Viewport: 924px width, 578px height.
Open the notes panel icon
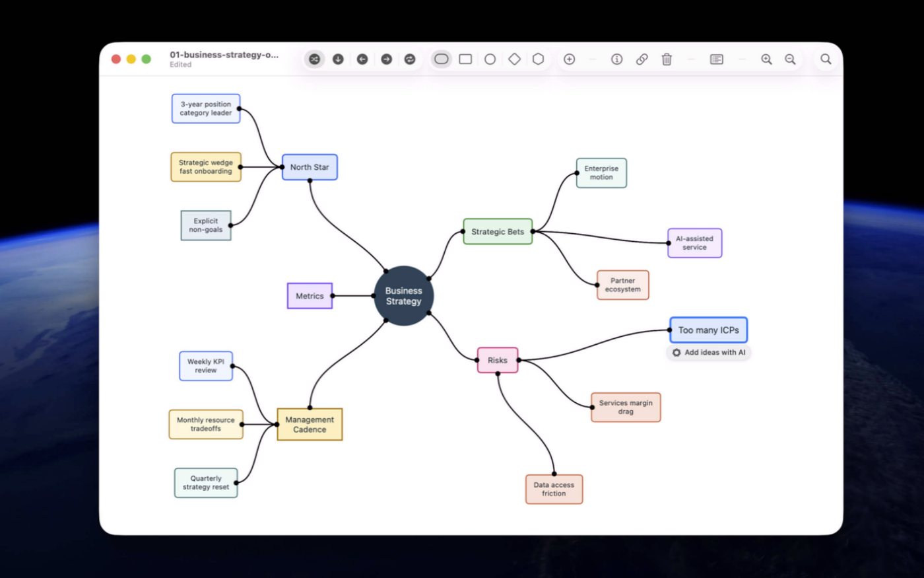717,59
